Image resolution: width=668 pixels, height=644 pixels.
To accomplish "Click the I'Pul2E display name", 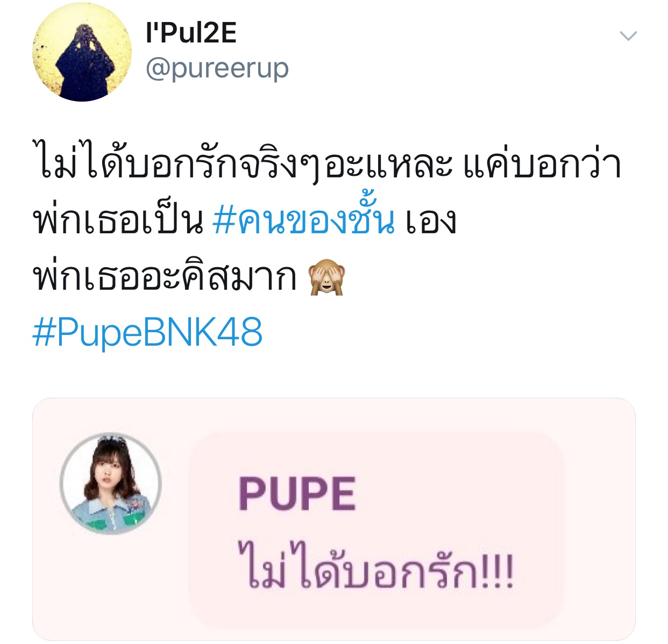I will tap(191, 32).
